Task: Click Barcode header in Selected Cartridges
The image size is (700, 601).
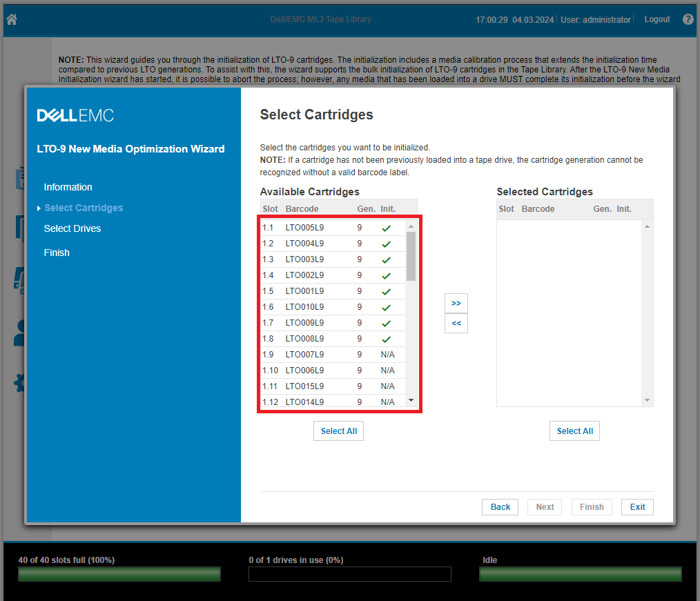Action: click(x=538, y=209)
